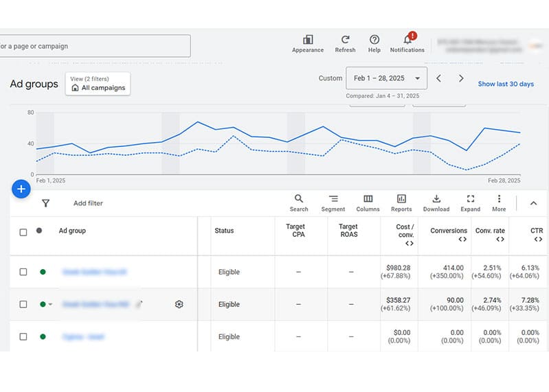Check the first ad group row checkbox
This screenshot has height=392, width=549.
[23, 272]
